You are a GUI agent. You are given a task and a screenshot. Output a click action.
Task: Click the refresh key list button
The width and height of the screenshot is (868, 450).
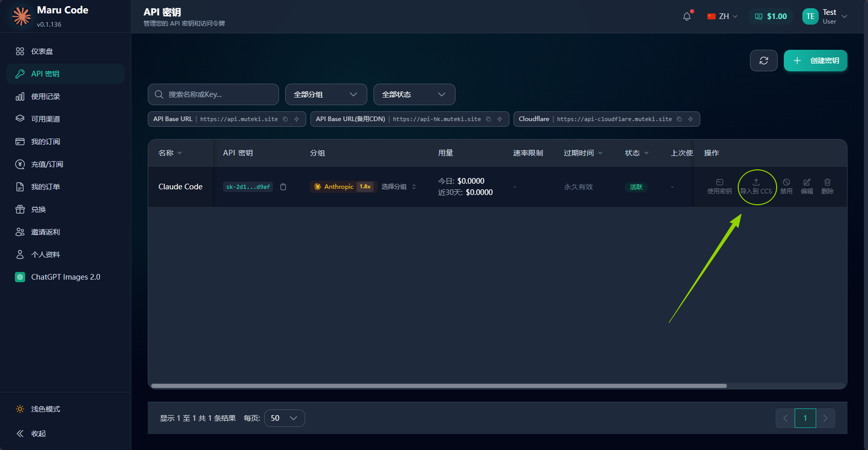click(764, 61)
